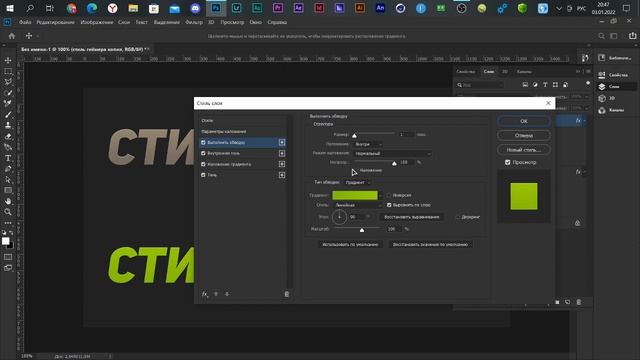The height and width of the screenshot is (360, 640).
Task: Filter layers by smart object icon
Action: (565, 84)
